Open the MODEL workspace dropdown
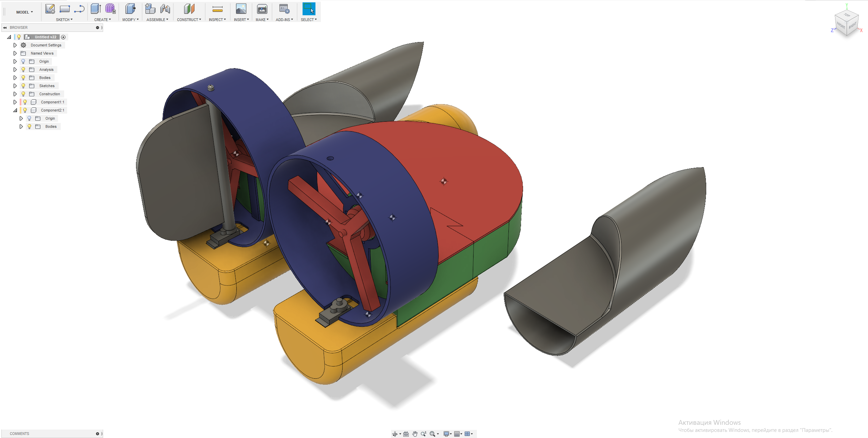The image size is (868, 438). pyautogui.click(x=24, y=12)
